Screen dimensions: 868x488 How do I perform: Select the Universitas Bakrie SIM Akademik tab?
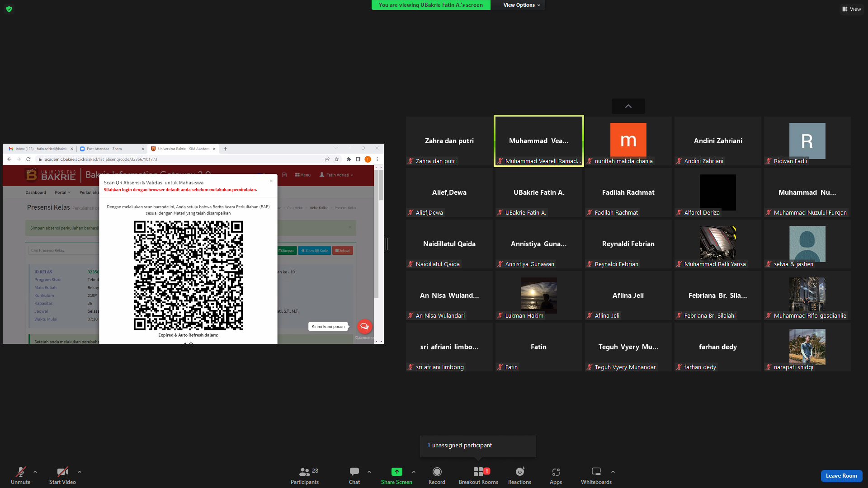pos(183,149)
